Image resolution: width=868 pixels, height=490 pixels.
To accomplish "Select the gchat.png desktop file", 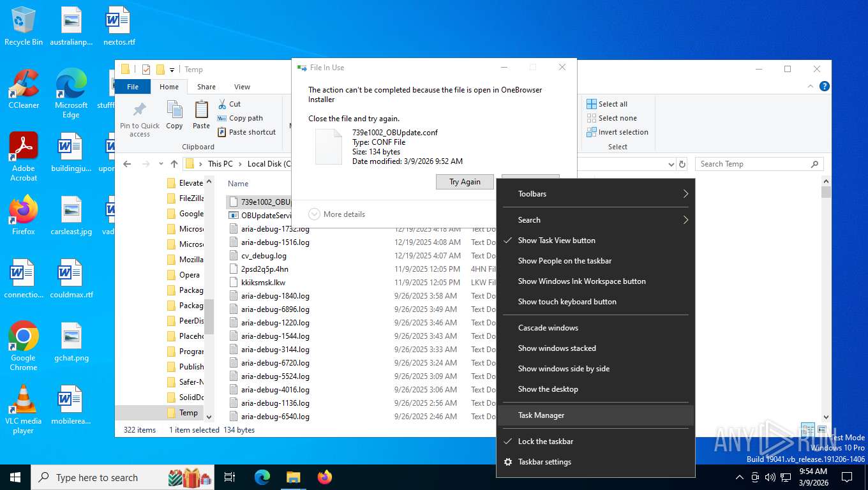I will [71, 341].
